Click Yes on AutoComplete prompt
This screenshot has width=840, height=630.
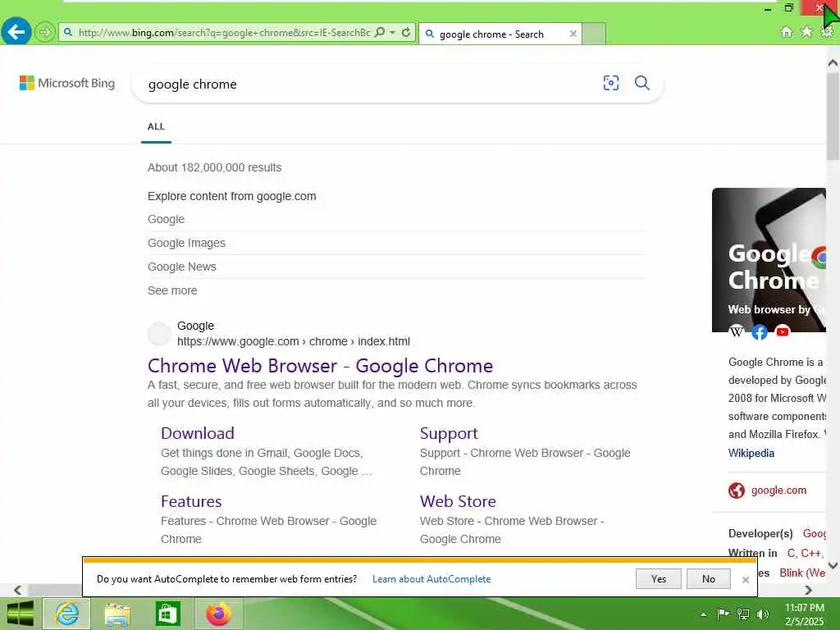(x=659, y=579)
